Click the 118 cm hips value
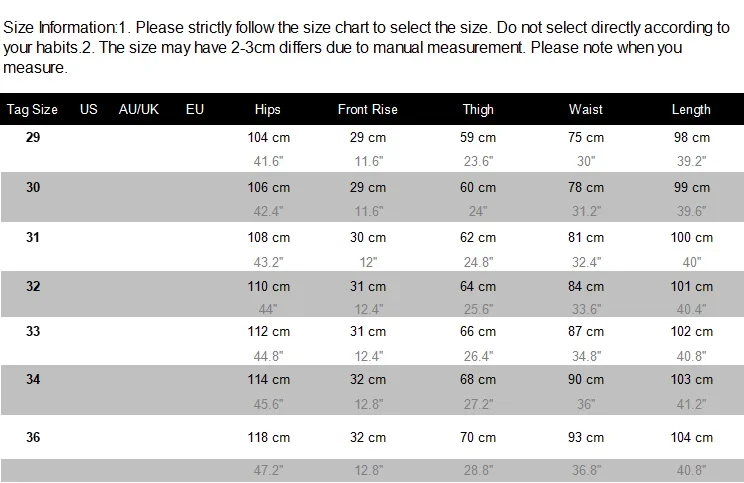The image size is (744, 483). coord(268,437)
